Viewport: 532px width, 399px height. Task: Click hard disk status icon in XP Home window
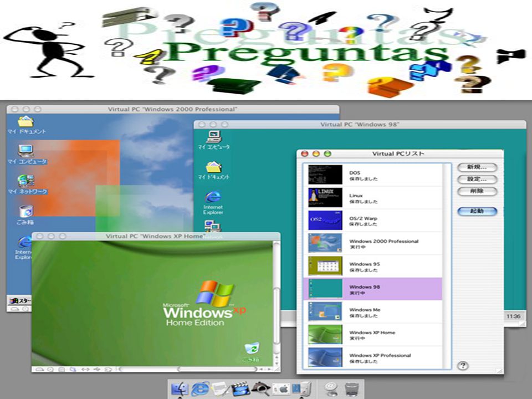click(40, 369)
